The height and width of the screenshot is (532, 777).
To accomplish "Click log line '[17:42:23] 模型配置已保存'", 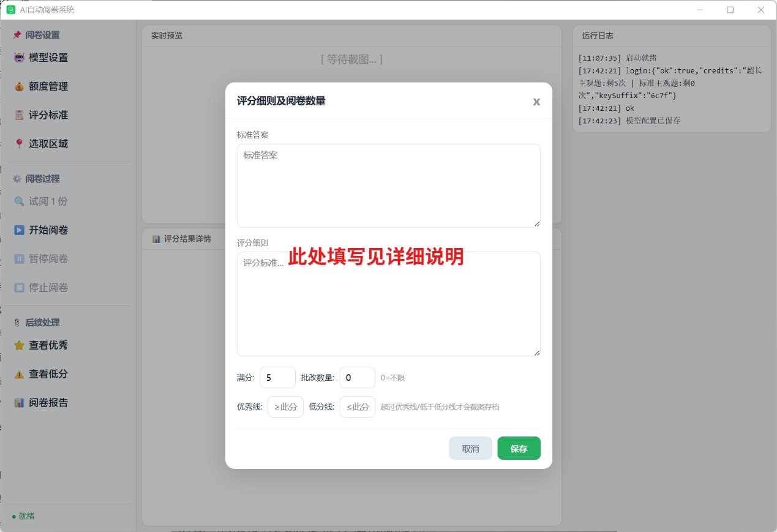I will (629, 121).
